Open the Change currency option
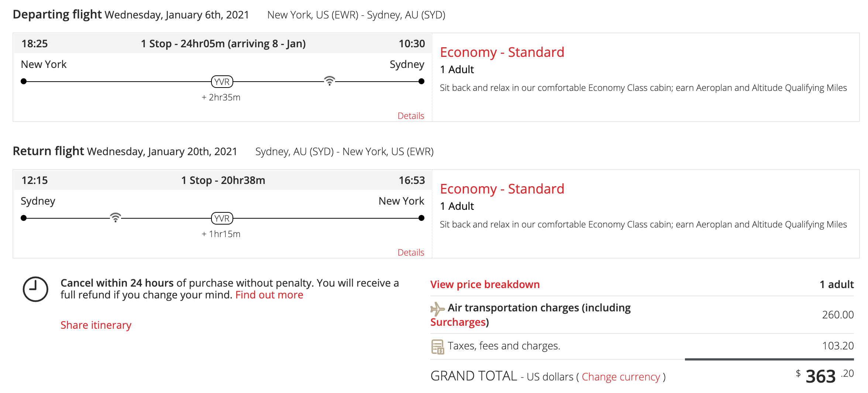The width and height of the screenshot is (868, 393). coord(621,377)
